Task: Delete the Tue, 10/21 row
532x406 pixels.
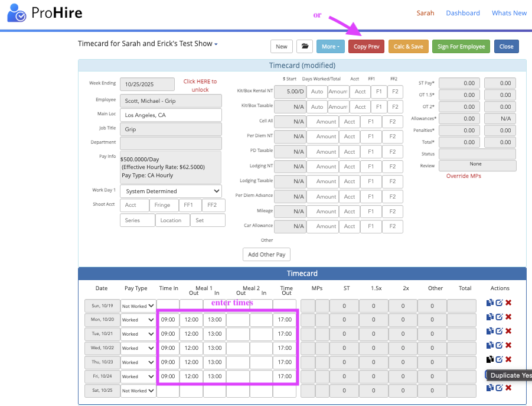Action: click(x=508, y=331)
